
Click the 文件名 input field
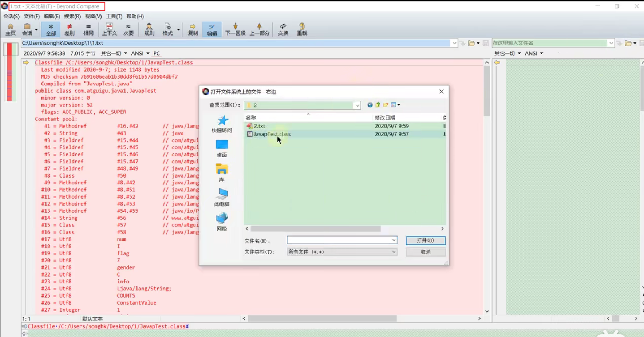342,240
